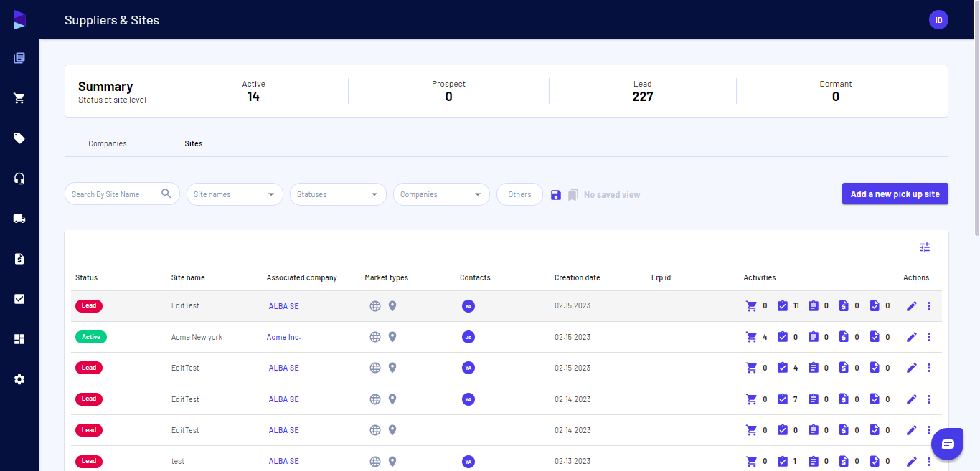Click the Status column header
The width and height of the screenshot is (980, 471).
click(x=86, y=277)
